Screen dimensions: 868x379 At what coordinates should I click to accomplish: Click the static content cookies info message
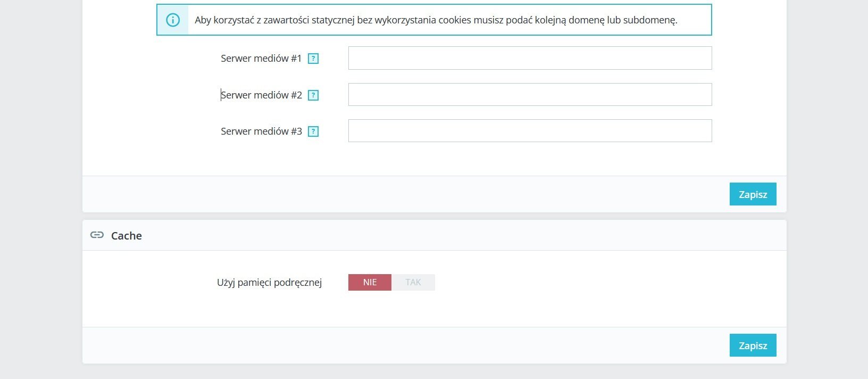(436, 20)
